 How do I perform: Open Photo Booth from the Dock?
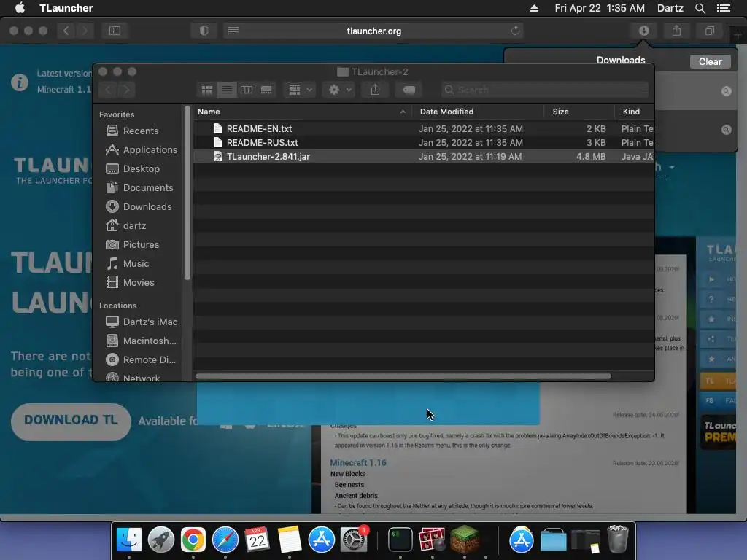pos(432,540)
